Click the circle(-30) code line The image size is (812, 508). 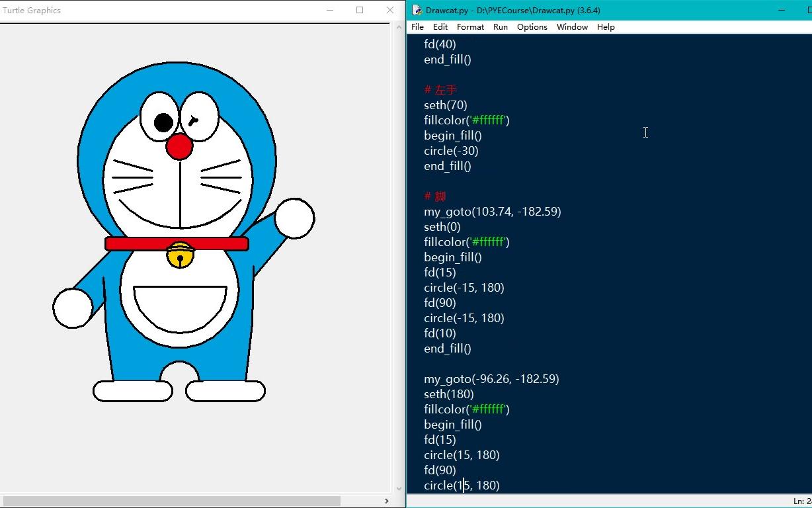coord(451,151)
